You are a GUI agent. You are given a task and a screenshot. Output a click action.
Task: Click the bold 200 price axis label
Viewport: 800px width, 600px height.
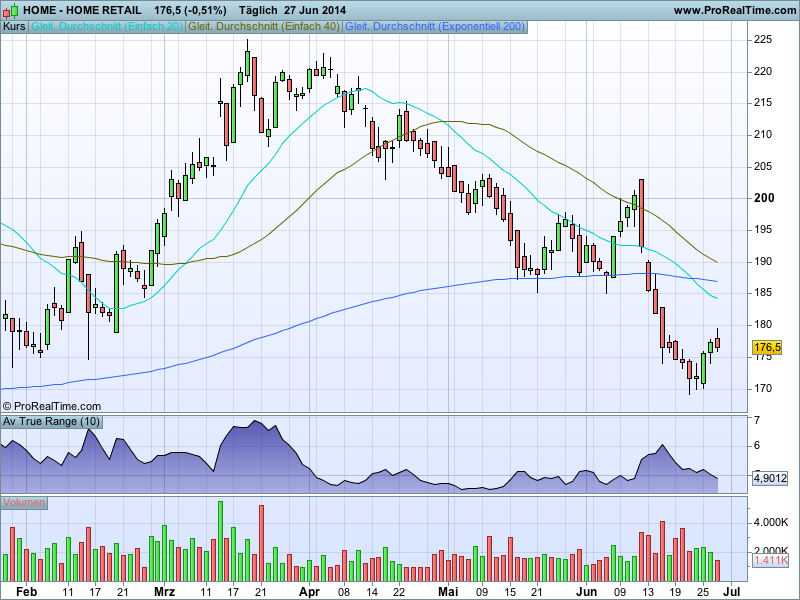[764, 198]
